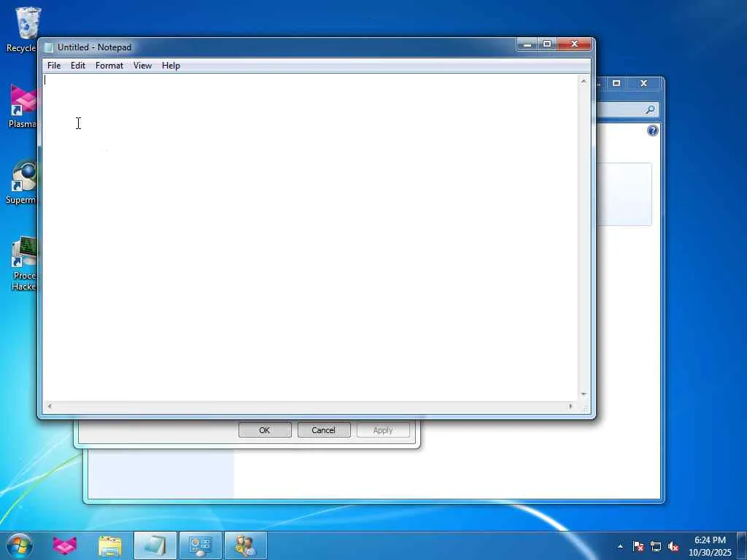The height and width of the screenshot is (560, 747).
Task: Open the File menu in Notepad
Action: pos(54,66)
